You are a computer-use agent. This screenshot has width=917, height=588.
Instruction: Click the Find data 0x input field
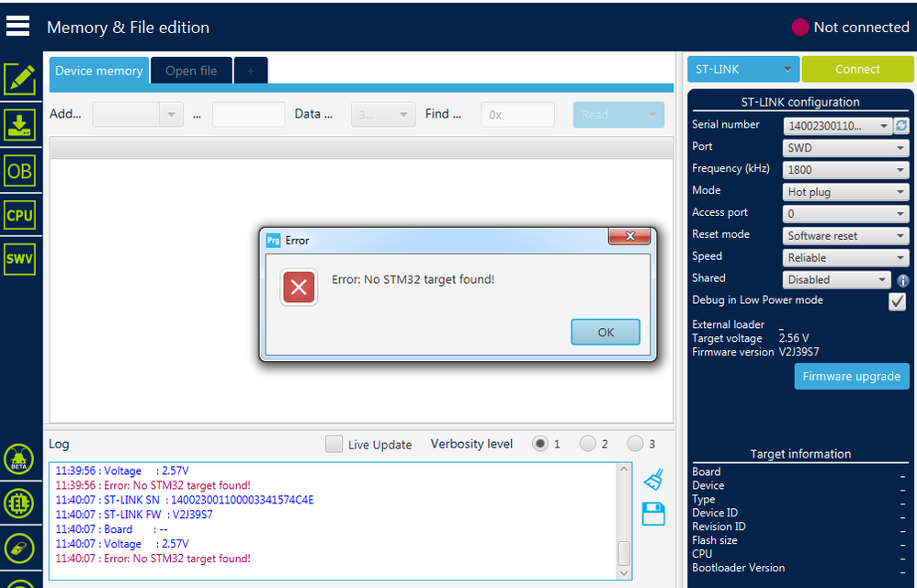(517, 115)
